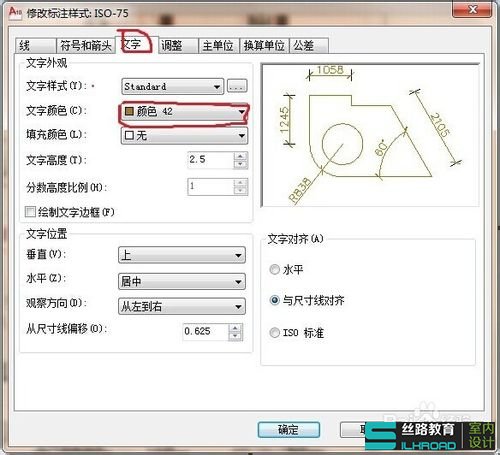Click the 确定 button
The width and height of the screenshot is (500, 455).
click(289, 430)
